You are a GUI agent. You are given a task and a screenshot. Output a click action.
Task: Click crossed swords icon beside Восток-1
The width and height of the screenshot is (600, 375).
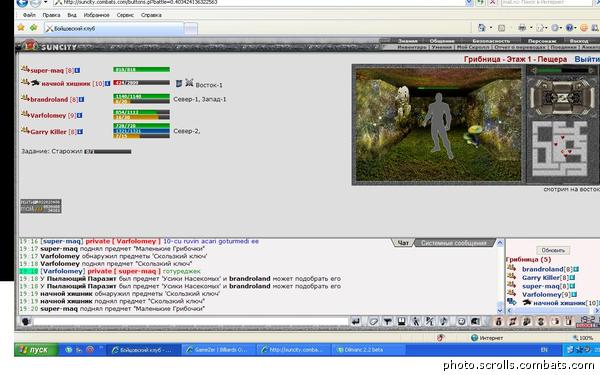coord(189,83)
